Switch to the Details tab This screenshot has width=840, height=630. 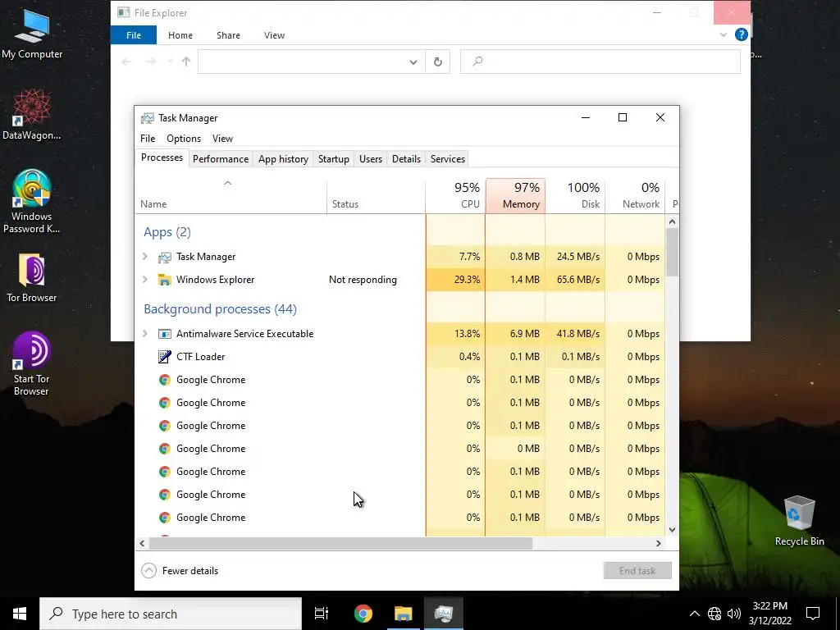[406, 159]
